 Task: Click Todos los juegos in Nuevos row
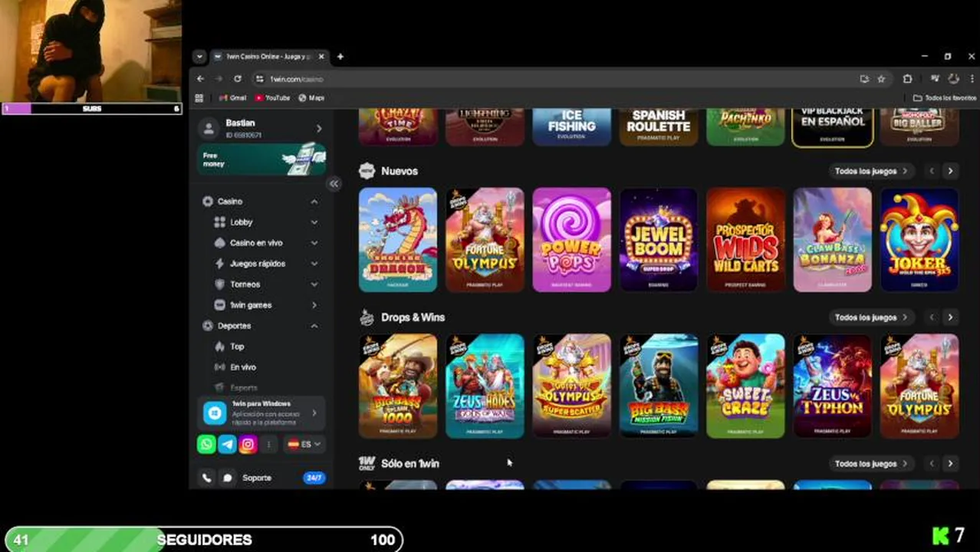(871, 171)
